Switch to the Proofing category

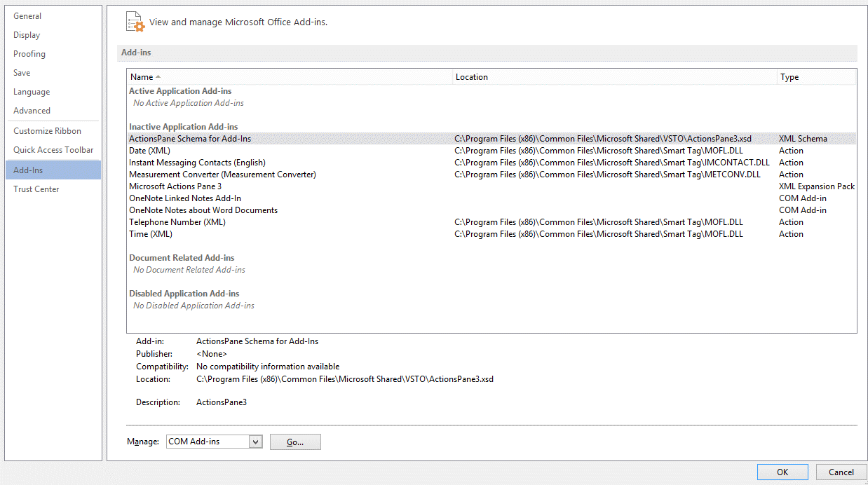point(53,54)
